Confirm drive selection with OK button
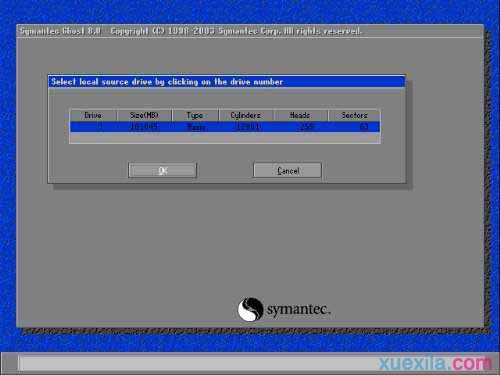 (x=162, y=170)
